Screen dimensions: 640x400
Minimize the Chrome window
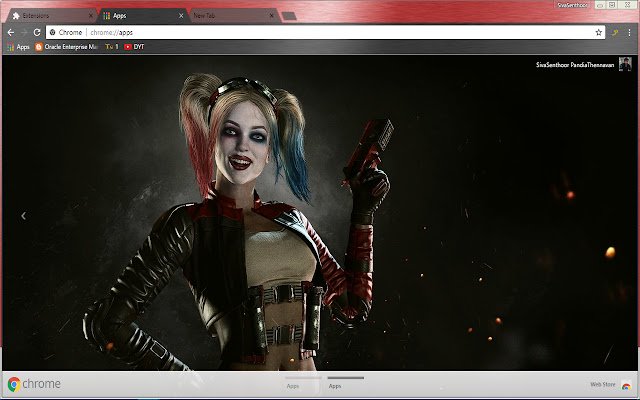click(600, 5)
